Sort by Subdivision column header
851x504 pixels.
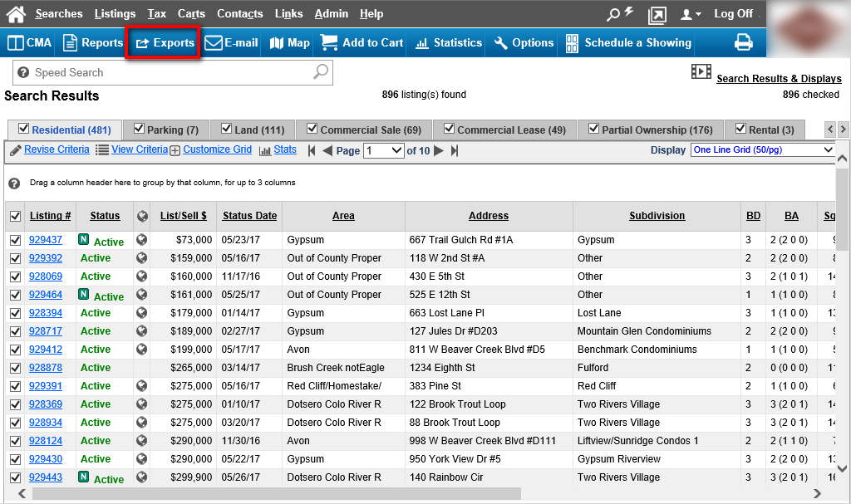coord(657,215)
